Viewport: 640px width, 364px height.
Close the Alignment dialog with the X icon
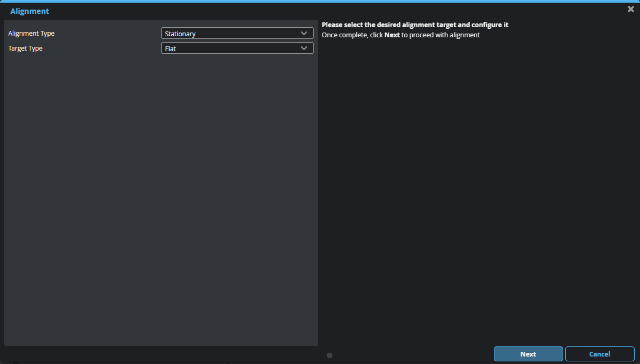[x=631, y=9]
